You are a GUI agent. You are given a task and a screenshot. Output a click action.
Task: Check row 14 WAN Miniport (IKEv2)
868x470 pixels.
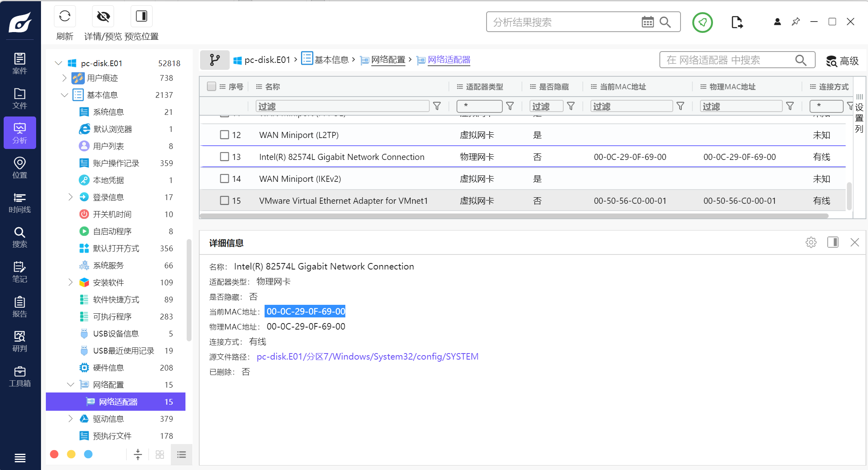pos(224,179)
